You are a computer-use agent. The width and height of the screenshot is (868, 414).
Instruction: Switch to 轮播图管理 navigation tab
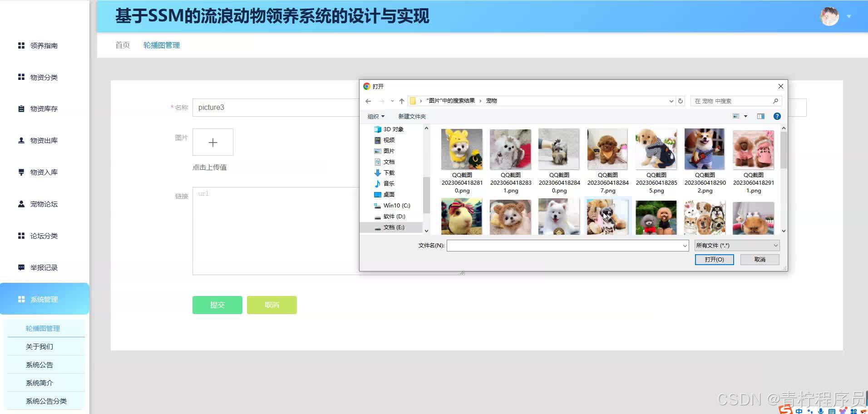pos(161,45)
